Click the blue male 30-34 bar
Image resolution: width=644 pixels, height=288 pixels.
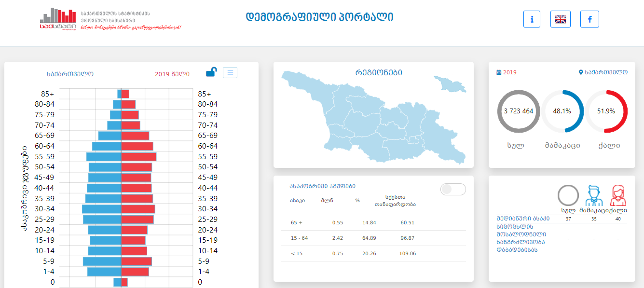(101, 209)
